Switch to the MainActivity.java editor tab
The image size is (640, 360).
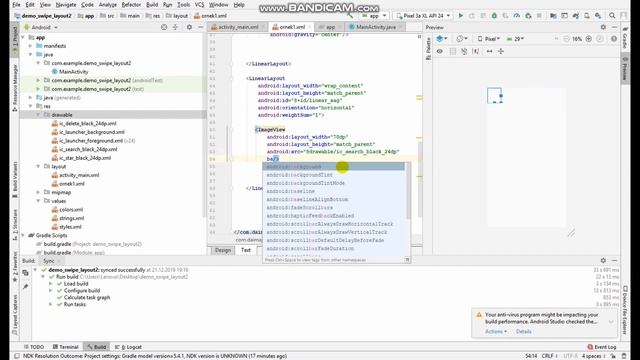pyautogui.click(x=376, y=27)
